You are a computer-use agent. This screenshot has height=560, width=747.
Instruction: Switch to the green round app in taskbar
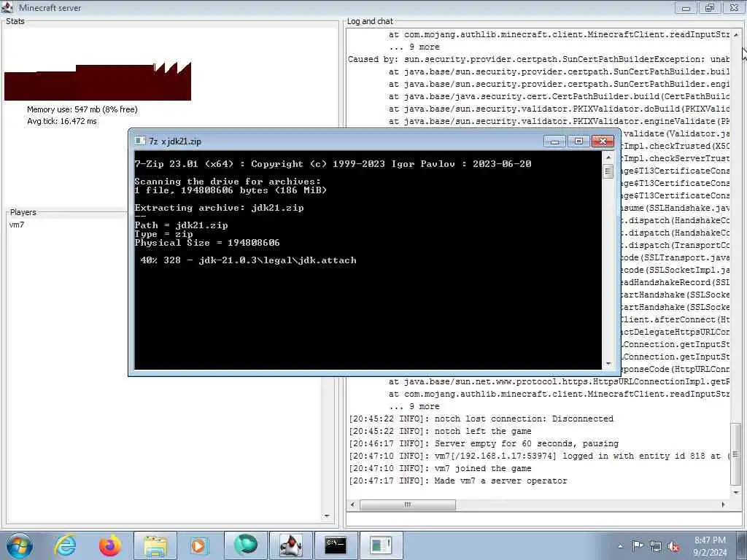coord(245,545)
